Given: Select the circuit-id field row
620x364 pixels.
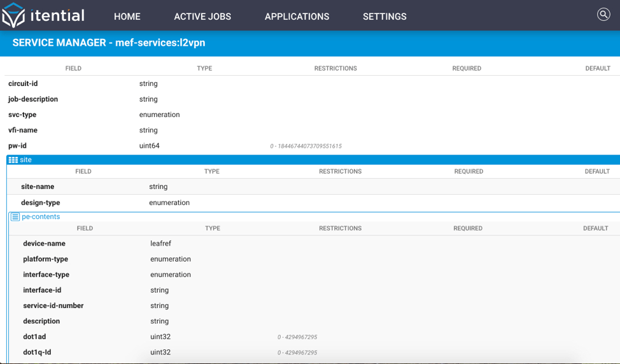Looking at the screenshot, I should click(23, 84).
